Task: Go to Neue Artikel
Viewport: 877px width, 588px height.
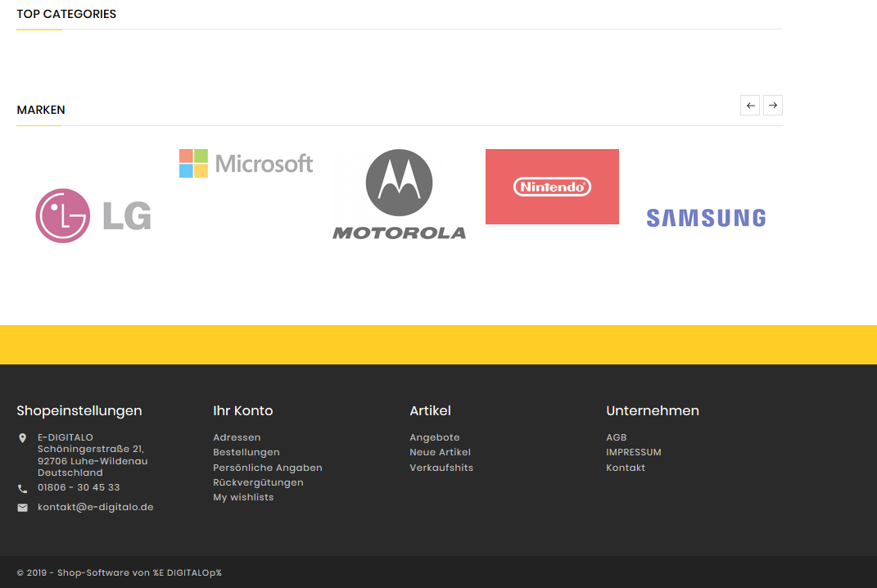Action: click(441, 452)
